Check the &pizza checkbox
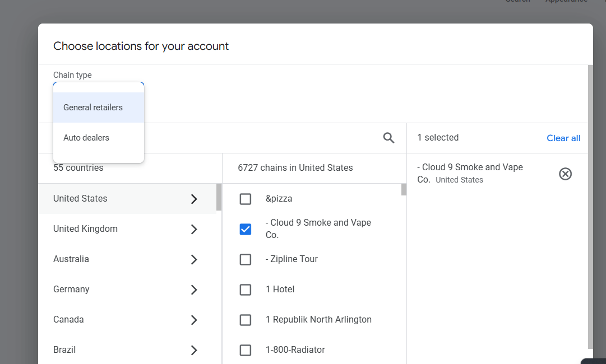Image resolution: width=606 pixels, height=364 pixels. click(245, 199)
